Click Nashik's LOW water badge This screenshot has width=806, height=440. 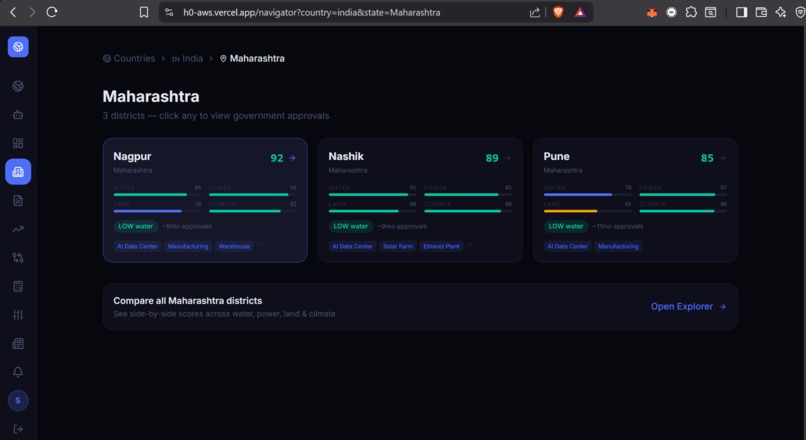pos(351,226)
